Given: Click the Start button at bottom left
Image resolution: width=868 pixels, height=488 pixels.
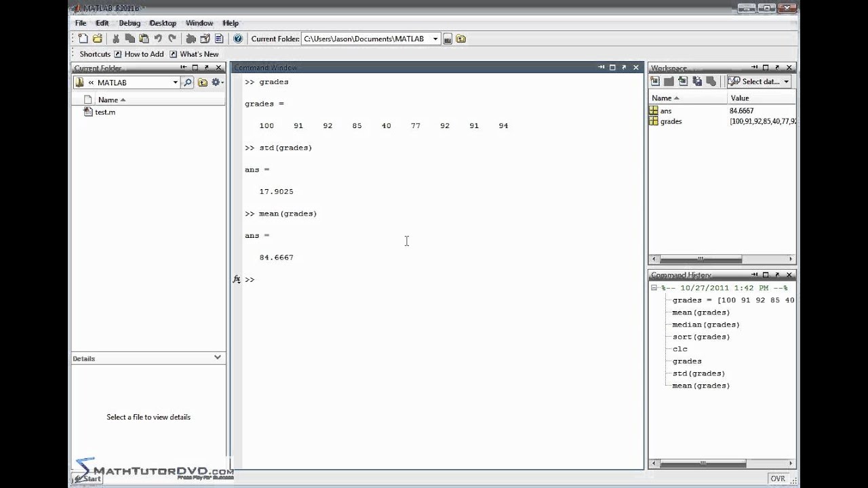Looking at the screenshot, I should click(x=87, y=478).
